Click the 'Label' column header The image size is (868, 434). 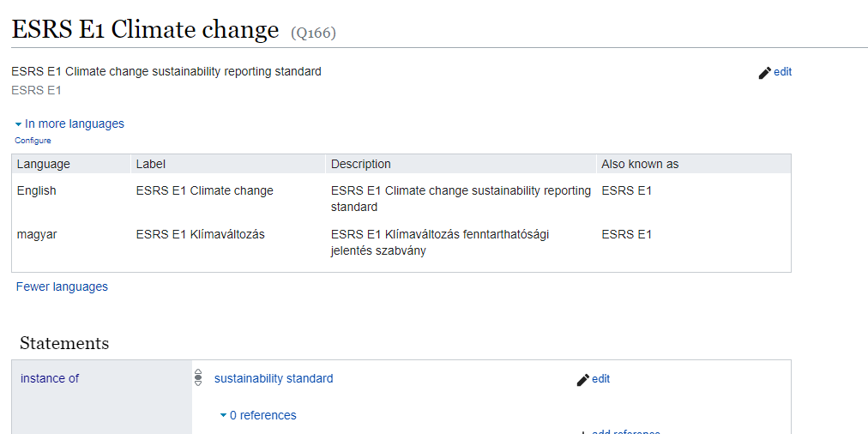tap(151, 164)
